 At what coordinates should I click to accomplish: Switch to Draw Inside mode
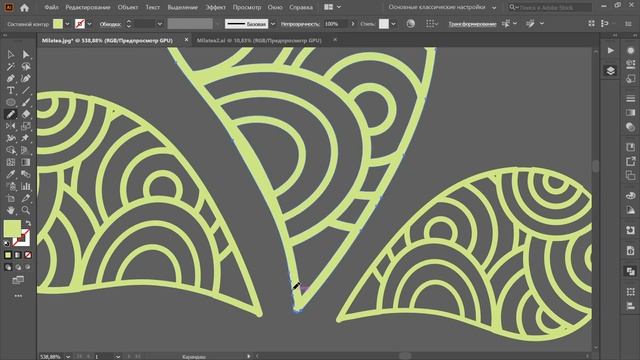point(28,267)
